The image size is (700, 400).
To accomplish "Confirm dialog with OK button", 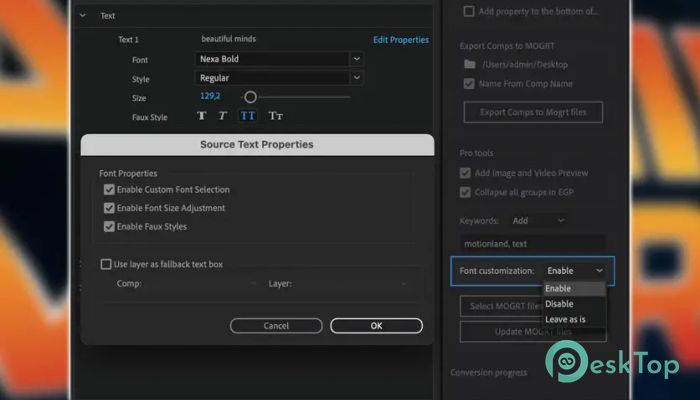I will click(376, 326).
